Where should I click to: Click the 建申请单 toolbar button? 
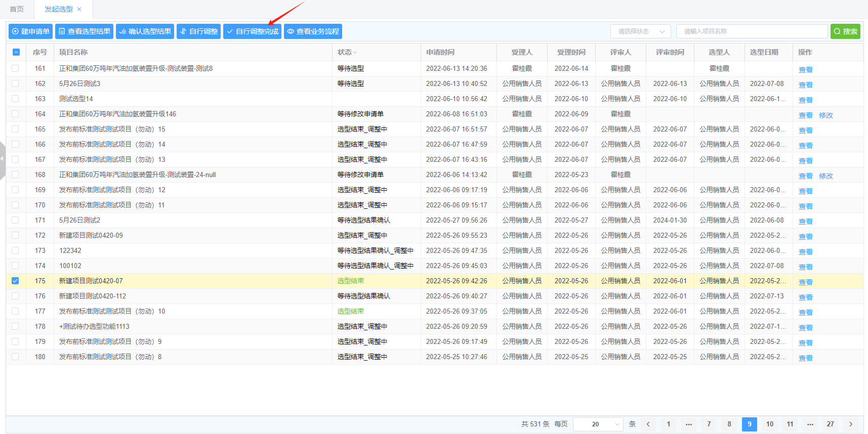[x=31, y=31]
